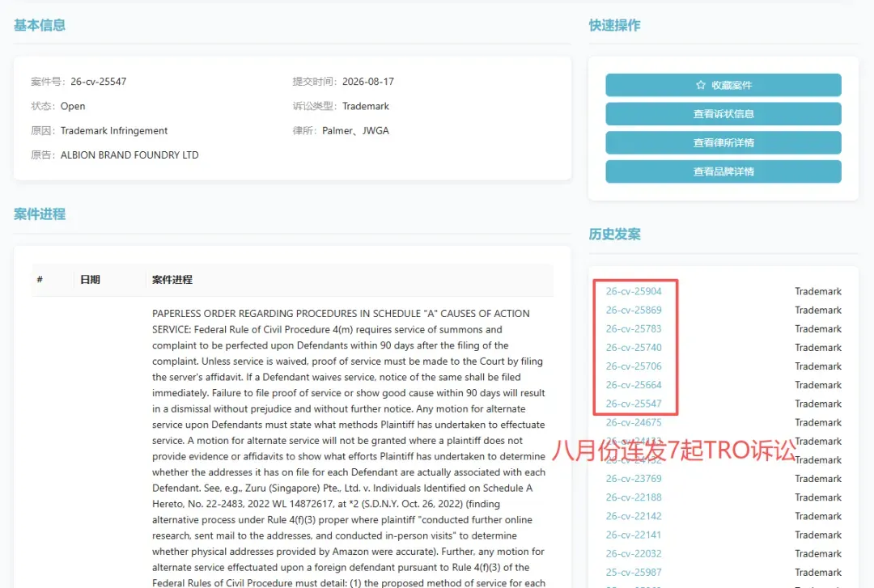Open case link 26-cv-25904

click(634, 291)
